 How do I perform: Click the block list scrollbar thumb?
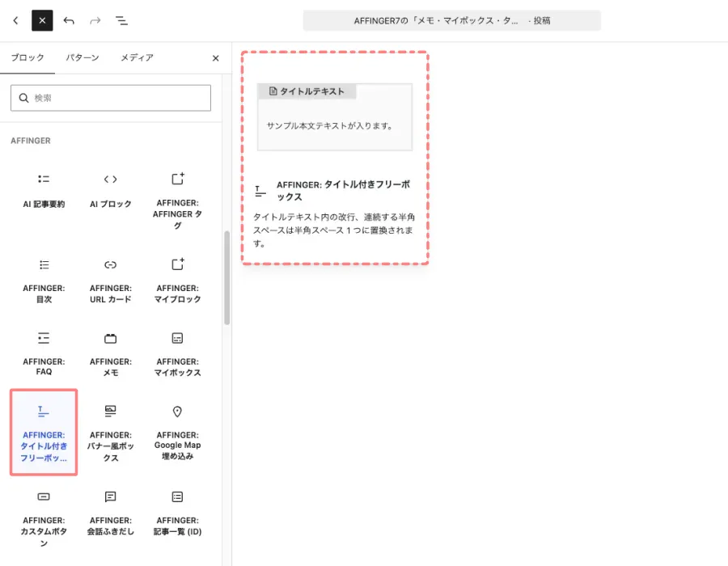click(227, 277)
